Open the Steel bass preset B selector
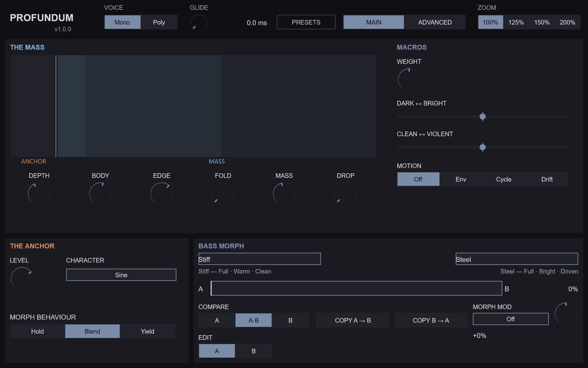Image resolution: width=588 pixels, height=368 pixels. (517, 259)
